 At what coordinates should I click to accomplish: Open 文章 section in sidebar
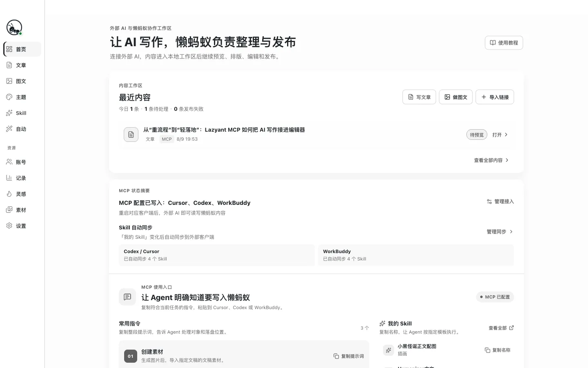(22, 65)
